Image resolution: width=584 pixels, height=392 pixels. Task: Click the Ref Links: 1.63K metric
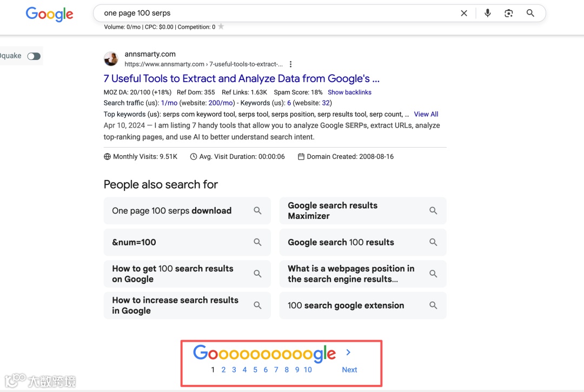point(244,92)
